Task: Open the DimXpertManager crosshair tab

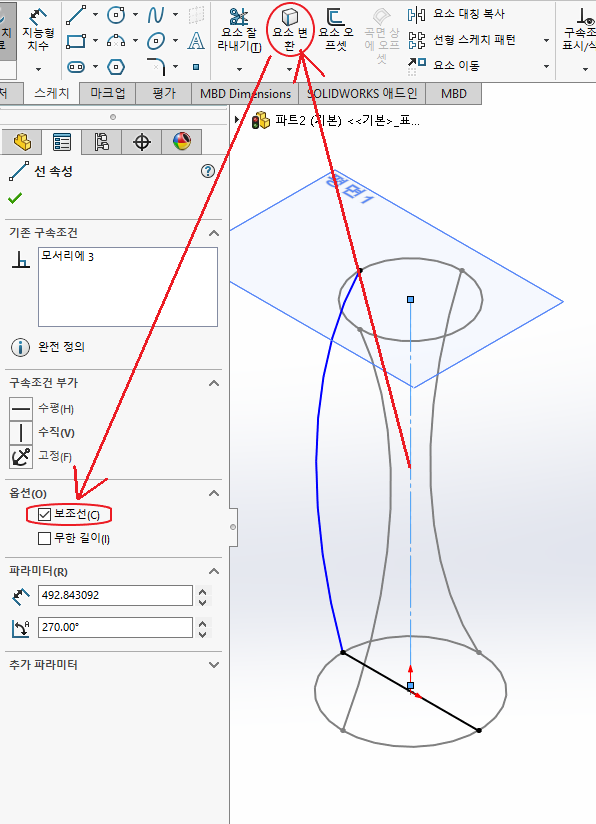Action: pos(141,142)
